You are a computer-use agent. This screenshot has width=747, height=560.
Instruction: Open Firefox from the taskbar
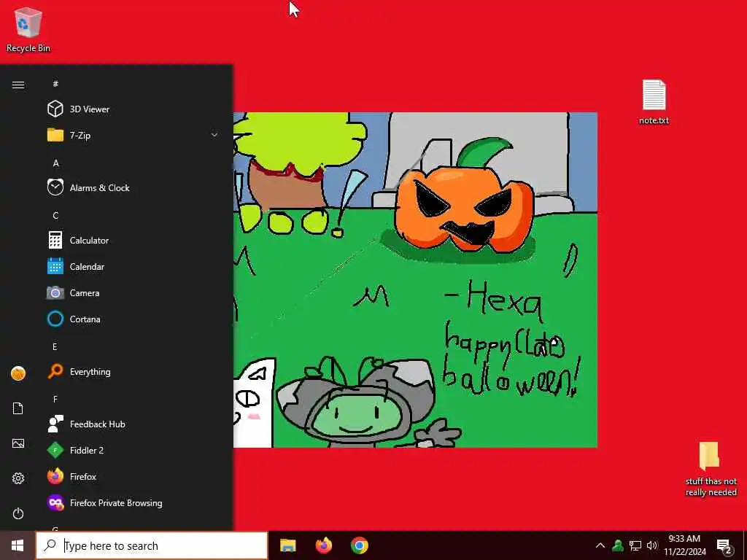point(324,545)
